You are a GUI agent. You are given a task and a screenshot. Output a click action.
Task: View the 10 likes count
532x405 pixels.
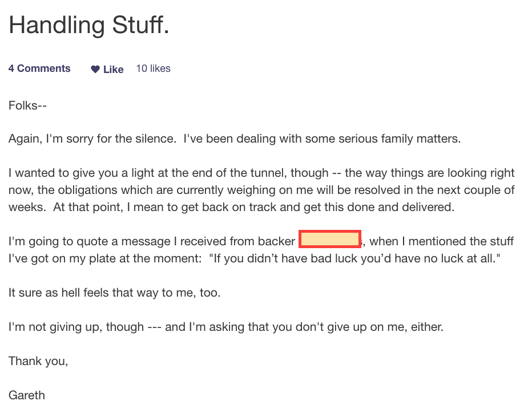[154, 68]
